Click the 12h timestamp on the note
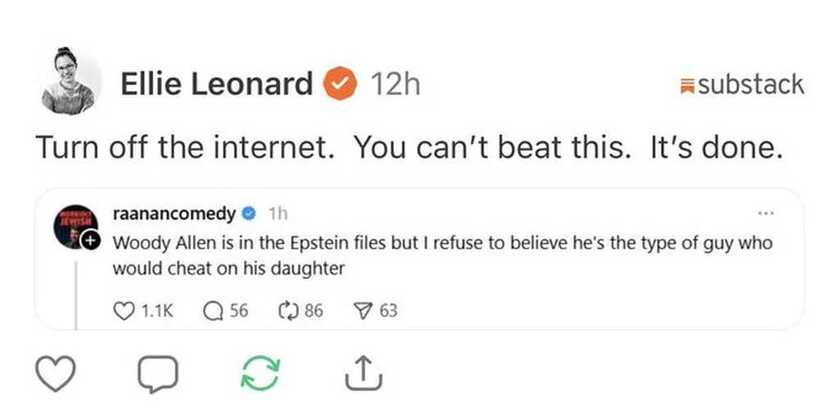The image size is (839, 418). 393,85
